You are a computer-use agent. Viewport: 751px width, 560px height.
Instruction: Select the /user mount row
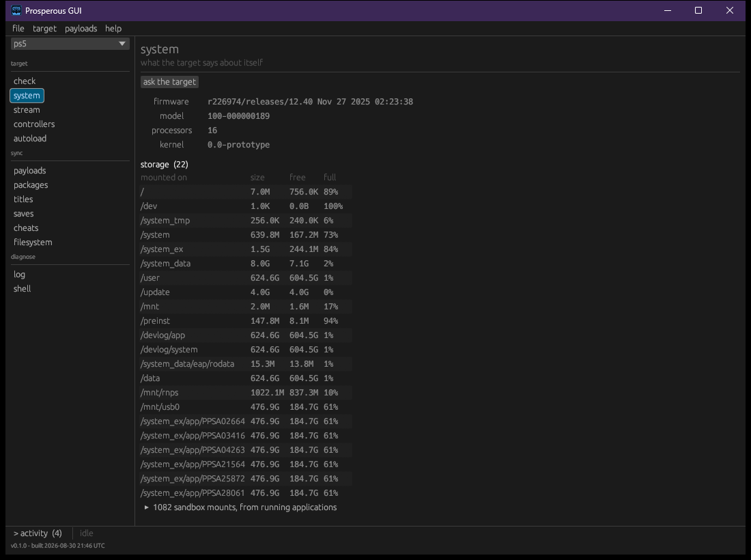(x=246, y=278)
